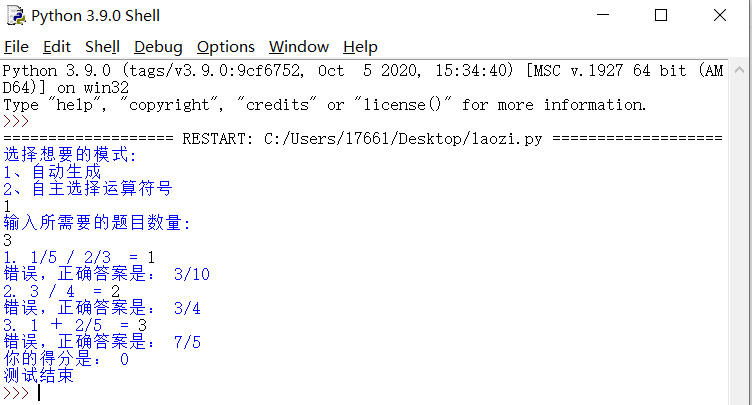Click the score line '你的得分是： 0'
This screenshot has width=752, height=405.
pos(66,359)
